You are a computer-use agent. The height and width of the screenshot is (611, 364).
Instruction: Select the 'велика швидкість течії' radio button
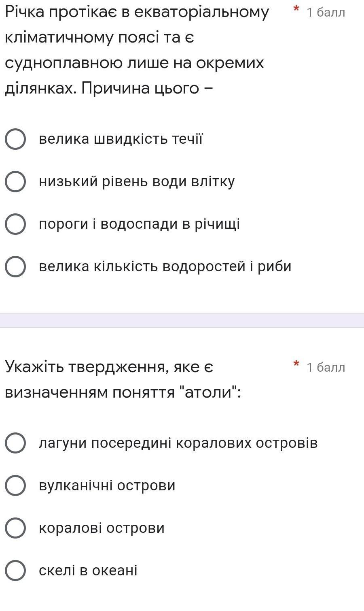15,139
